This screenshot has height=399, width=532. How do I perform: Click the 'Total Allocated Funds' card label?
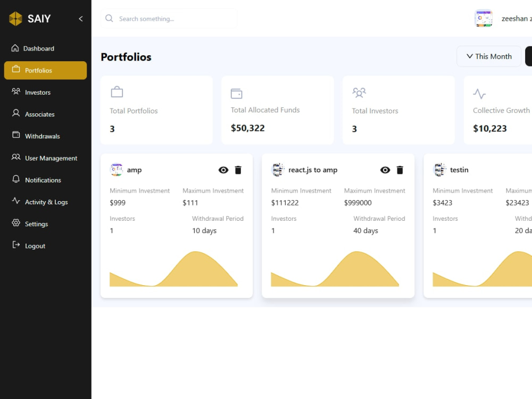tap(265, 110)
